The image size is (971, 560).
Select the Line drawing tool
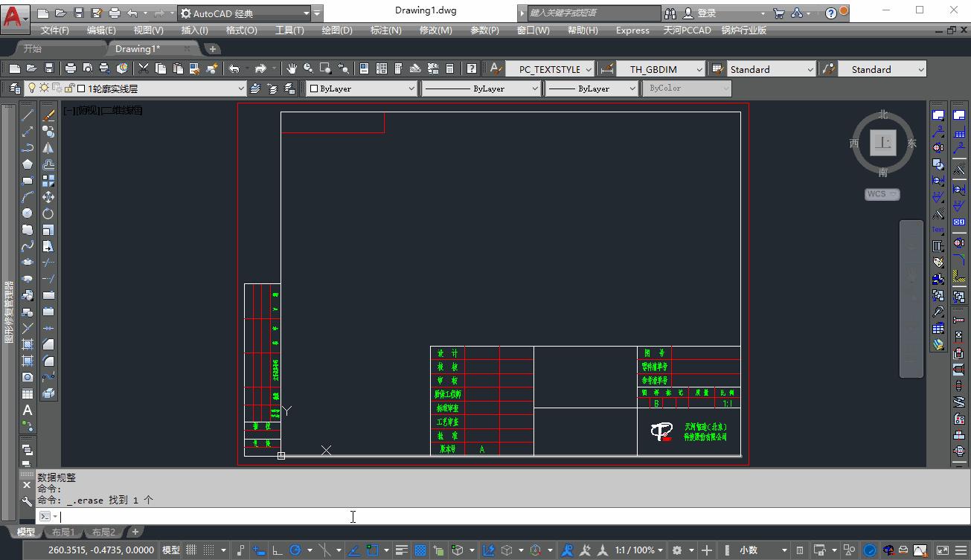pos(28,115)
